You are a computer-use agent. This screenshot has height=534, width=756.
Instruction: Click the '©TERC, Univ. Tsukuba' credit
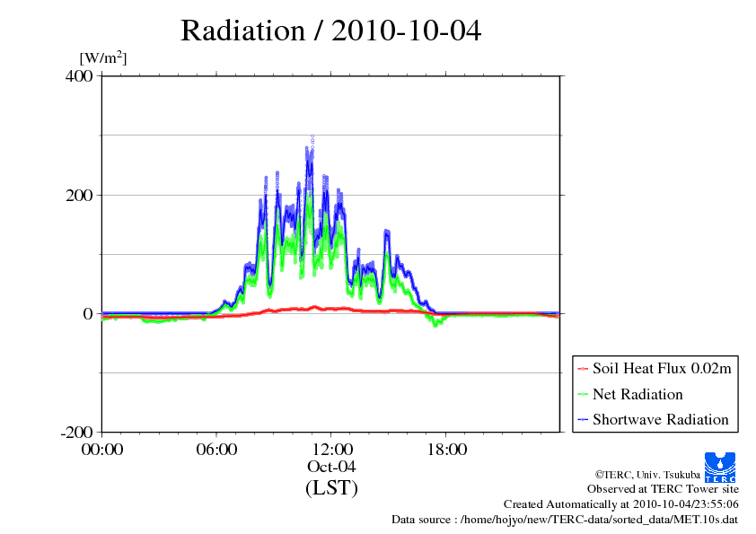click(x=647, y=475)
